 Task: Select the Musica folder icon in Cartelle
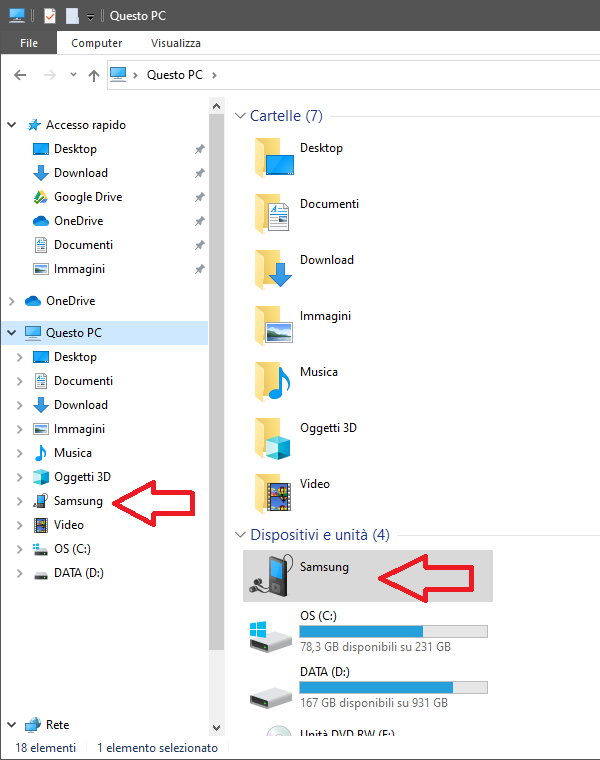(274, 381)
